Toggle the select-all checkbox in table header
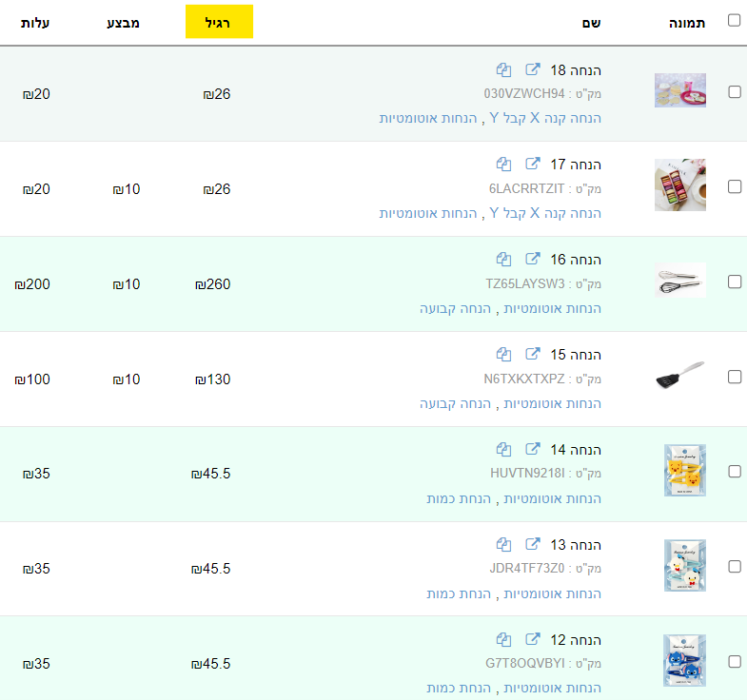 point(734,21)
